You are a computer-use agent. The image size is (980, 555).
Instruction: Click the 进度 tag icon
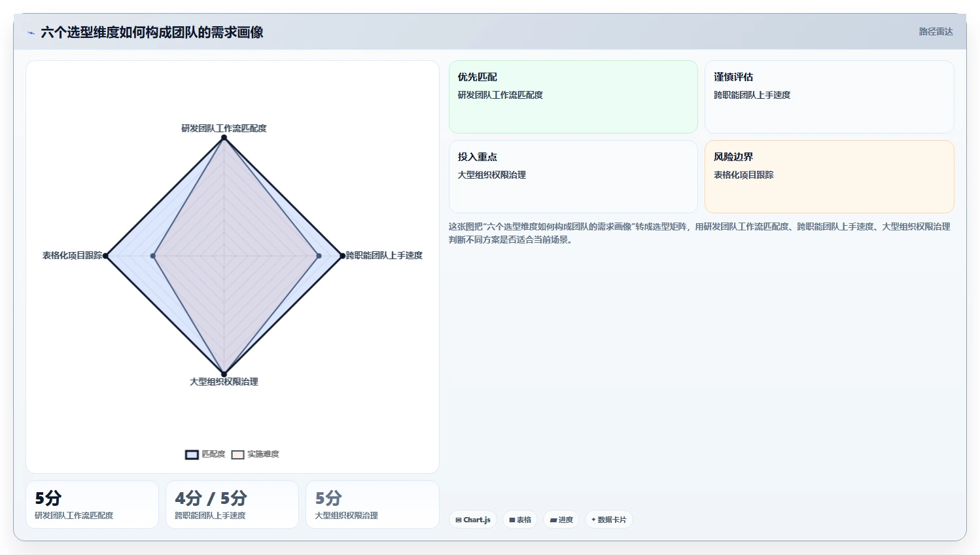pos(553,520)
